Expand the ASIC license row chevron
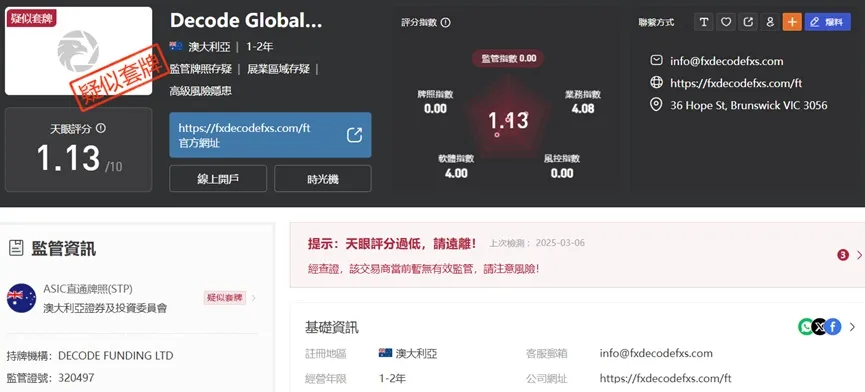The height and width of the screenshot is (392, 865). click(x=254, y=298)
